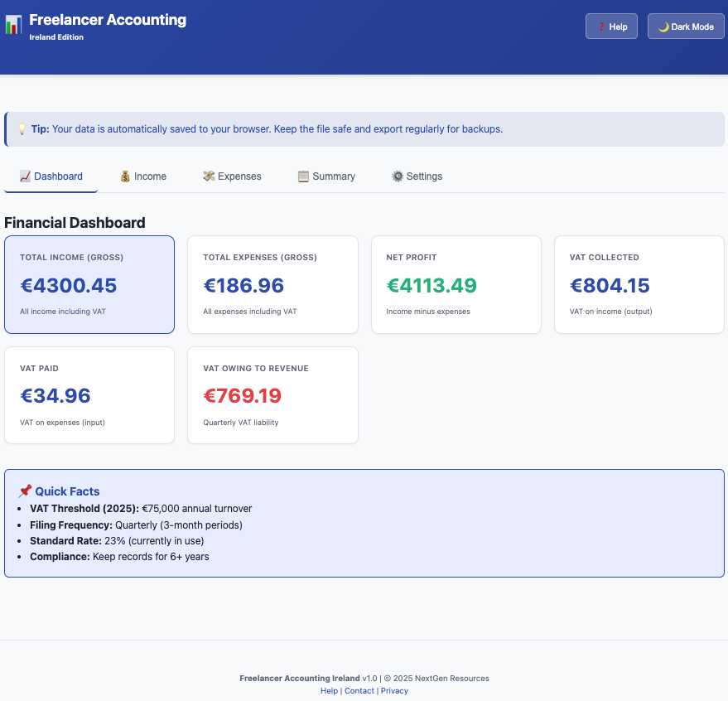
Task: Click the 'Income minus expenses' caption
Action: tap(428, 312)
